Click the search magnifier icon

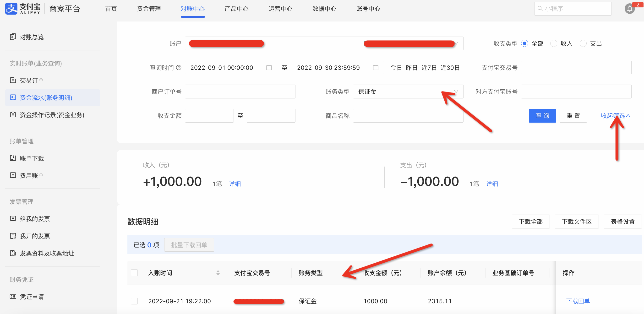540,9
